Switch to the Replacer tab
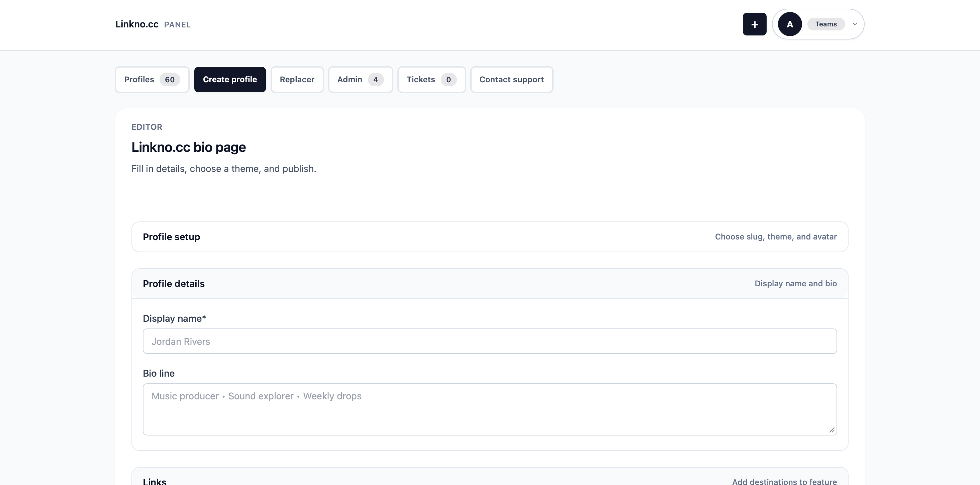This screenshot has height=485, width=980. coord(297,80)
